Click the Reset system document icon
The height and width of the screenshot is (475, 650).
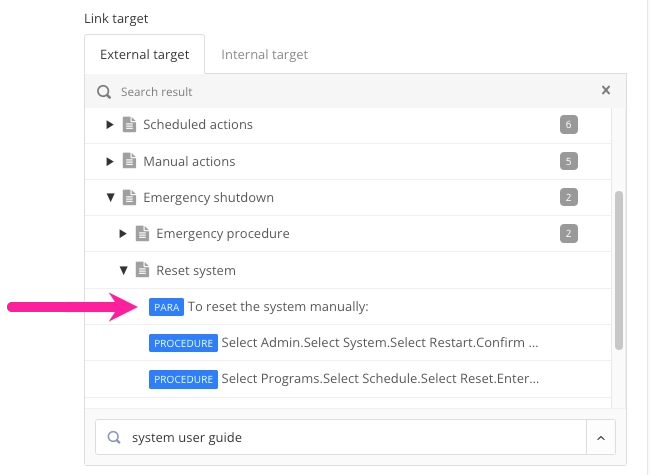(x=142, y=270)
